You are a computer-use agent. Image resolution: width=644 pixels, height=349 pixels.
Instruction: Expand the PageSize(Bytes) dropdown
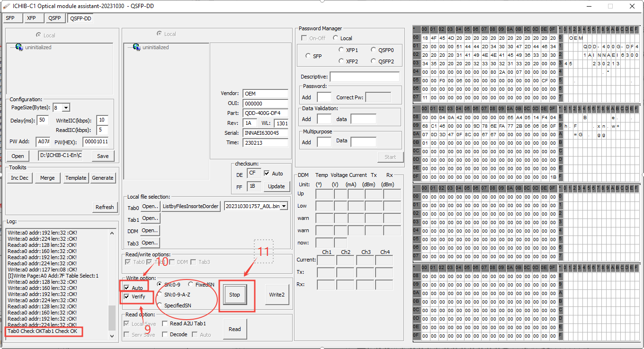click(65, 108)
